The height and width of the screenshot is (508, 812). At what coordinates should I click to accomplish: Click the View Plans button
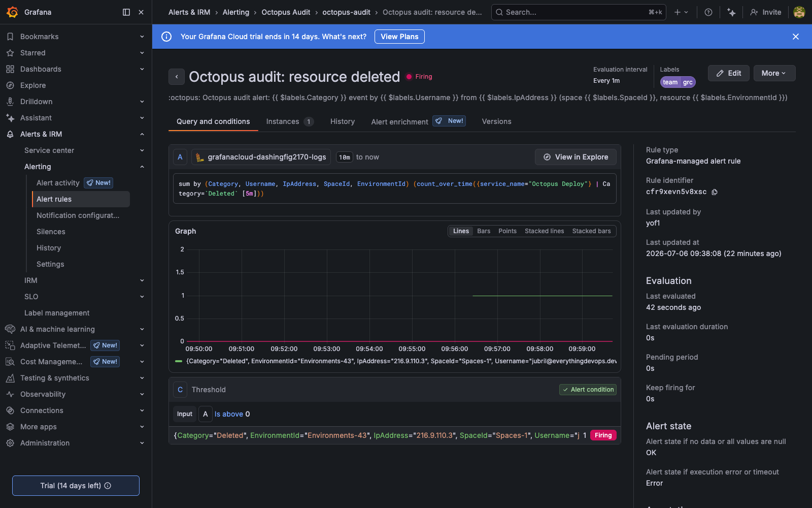pos(399,37)
